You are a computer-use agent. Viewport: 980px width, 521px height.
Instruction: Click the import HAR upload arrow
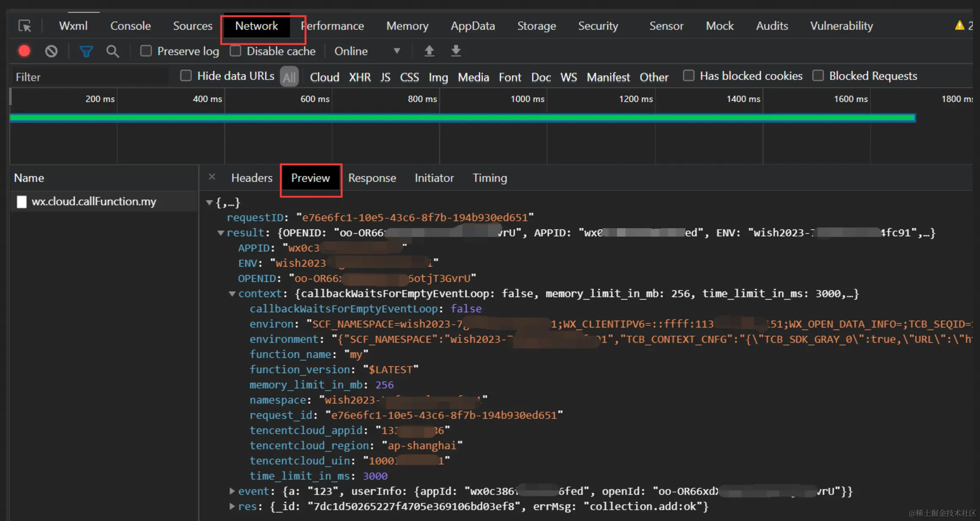coord(429,51)
